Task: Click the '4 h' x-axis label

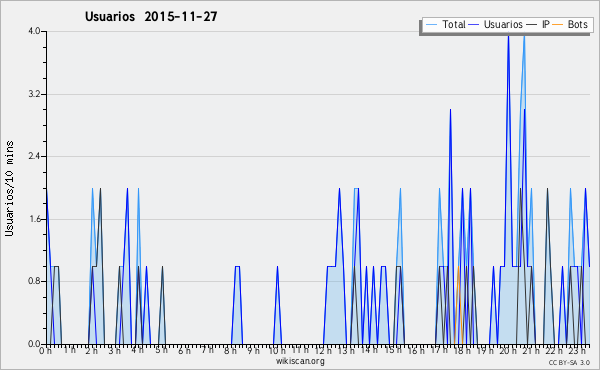Action: tap(138, 350)
